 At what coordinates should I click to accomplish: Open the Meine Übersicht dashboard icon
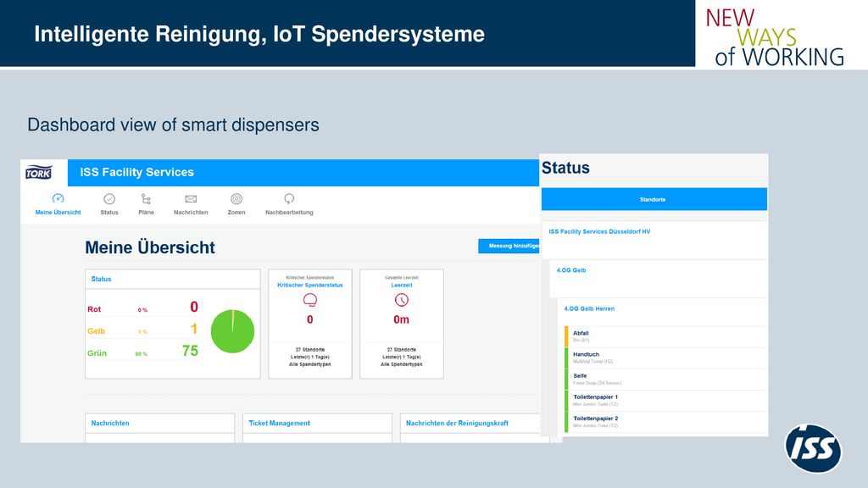(58, 198)
